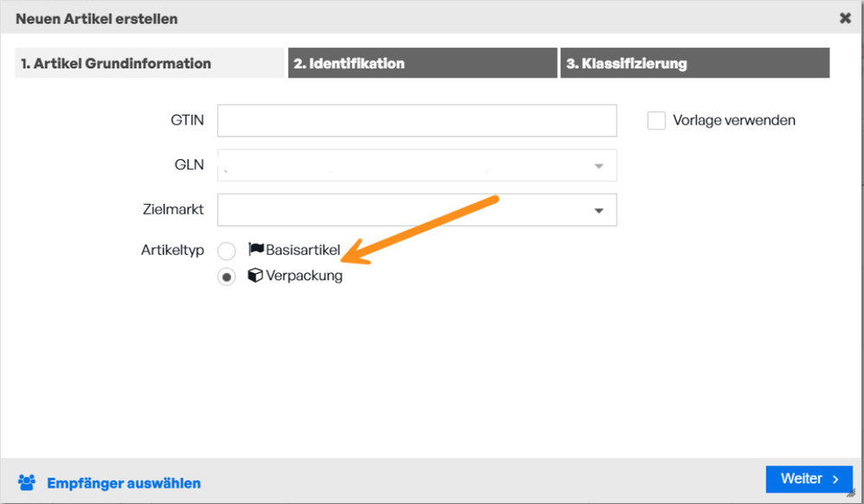Screen dimensions: 864x504
Task: Focus the GTIN input field
Action: tap(417, 121)
